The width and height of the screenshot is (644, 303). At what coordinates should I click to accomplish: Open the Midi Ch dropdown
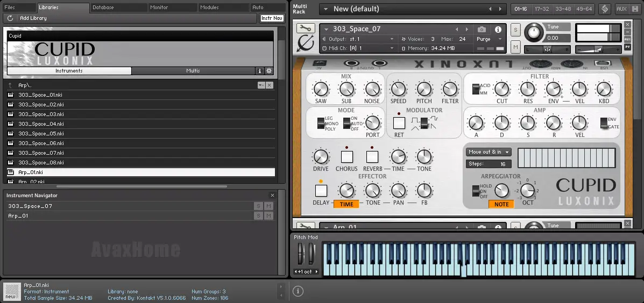point(392,48)
